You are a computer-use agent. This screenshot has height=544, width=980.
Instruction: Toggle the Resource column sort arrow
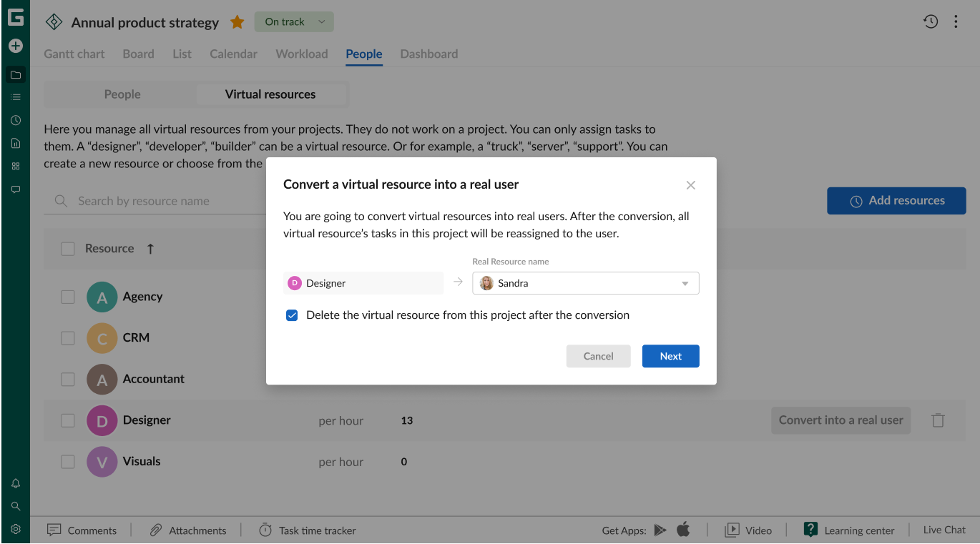tap(150, 248)
